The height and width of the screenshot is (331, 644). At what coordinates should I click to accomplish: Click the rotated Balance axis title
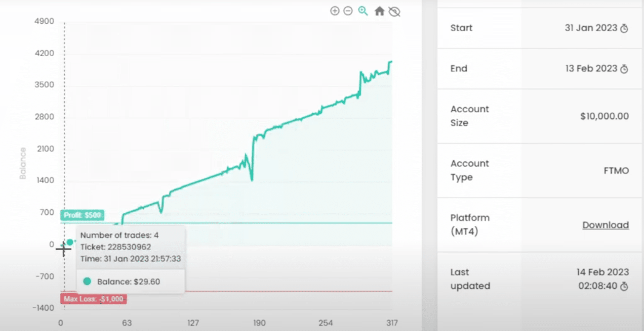pos(23,163)
